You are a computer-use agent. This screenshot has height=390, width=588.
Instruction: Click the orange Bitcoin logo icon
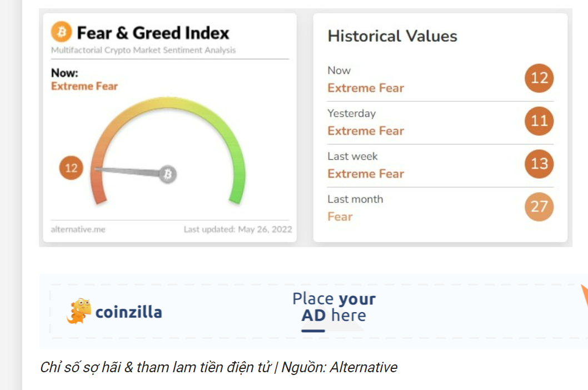coord(62,32)
